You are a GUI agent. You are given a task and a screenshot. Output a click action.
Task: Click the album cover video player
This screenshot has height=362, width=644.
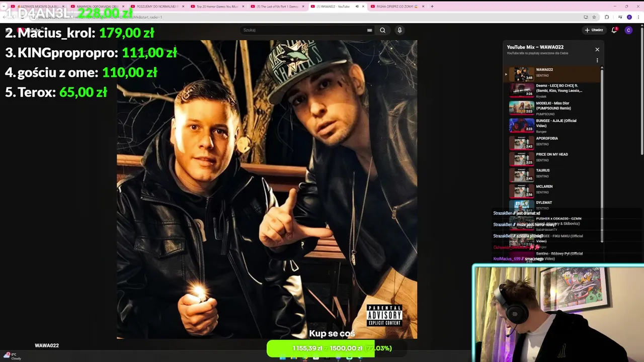click(267, 190)
